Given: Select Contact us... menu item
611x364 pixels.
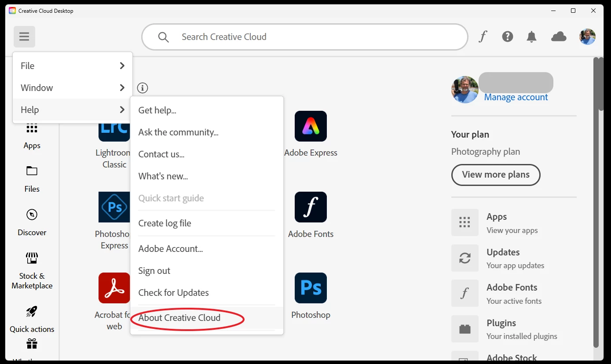Looking at the screenshot, I should click(x=207, y=154).
